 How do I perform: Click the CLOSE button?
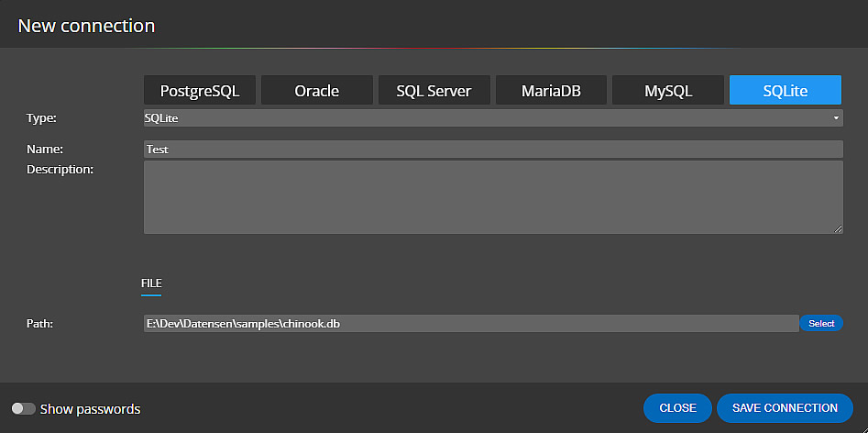tap(677, 408)
